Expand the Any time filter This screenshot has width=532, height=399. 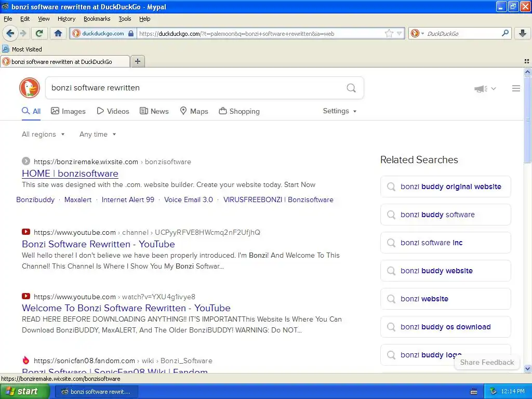click(x=98, y=135)
